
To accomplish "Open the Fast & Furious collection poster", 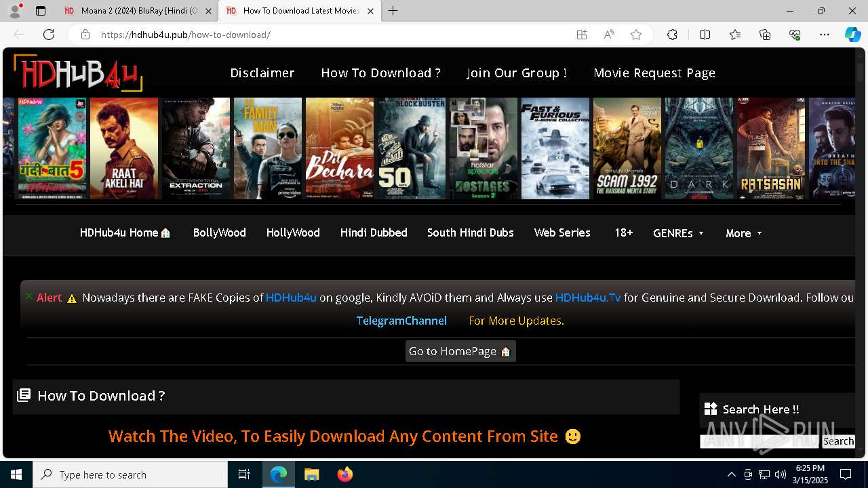I will click(555, 148).
